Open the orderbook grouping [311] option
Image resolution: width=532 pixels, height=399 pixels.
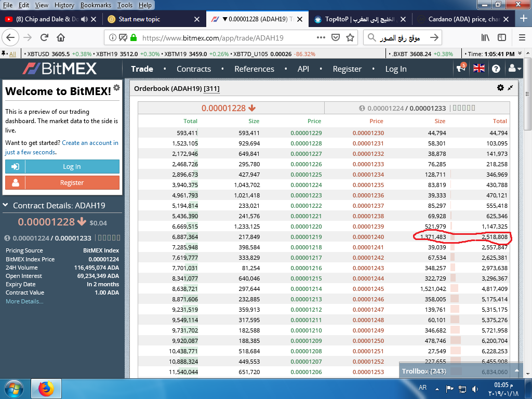(x=211, y=88)
